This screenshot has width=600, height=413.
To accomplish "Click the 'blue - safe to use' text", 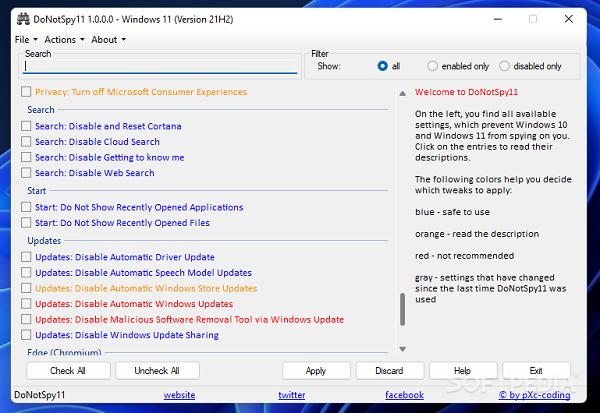I will [452, 212].
